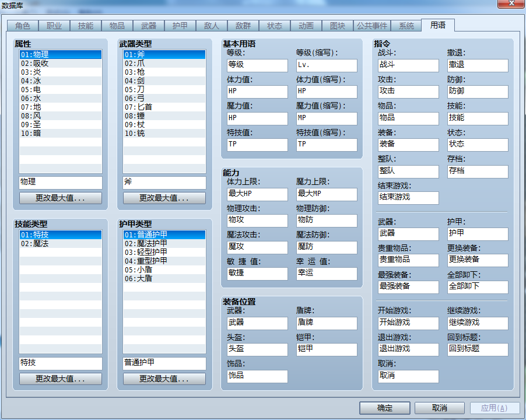The height and width of the screenshot is (420, 526).
Task: Open the 敌群 tab
Action: [x=243, y=26]
